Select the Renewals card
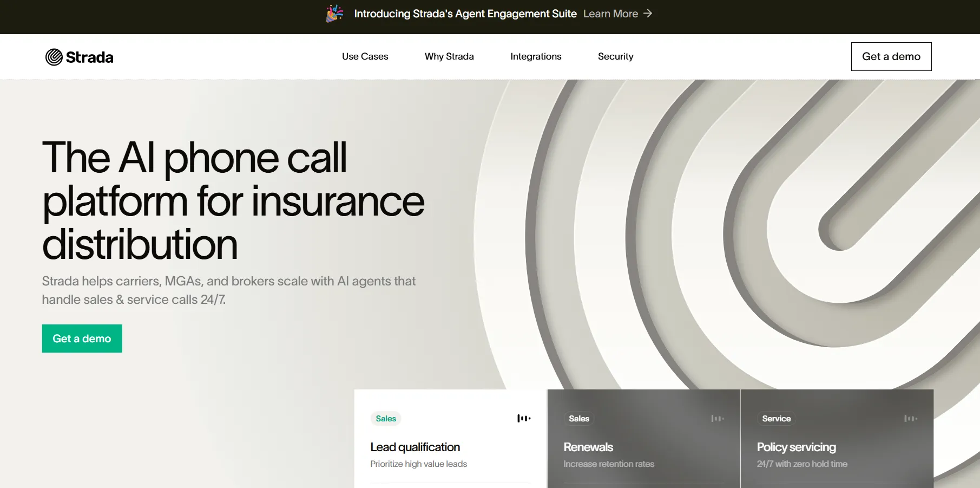980x488 pixels. (x=644, y=439)
